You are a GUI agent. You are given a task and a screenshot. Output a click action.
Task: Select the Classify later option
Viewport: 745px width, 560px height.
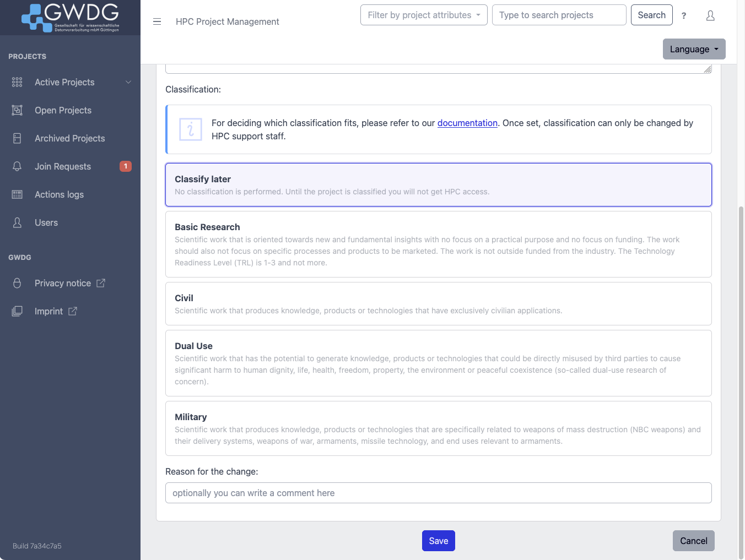438,185
